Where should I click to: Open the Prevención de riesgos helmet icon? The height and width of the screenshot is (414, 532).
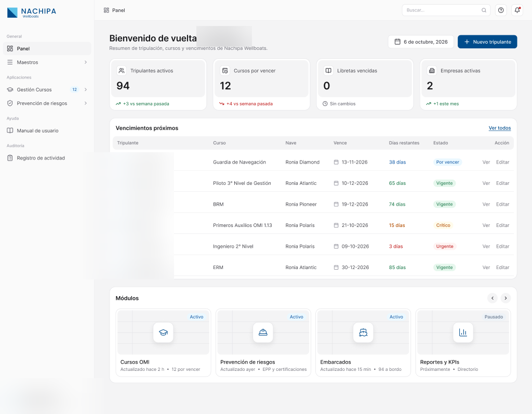[x=263, y=332]
